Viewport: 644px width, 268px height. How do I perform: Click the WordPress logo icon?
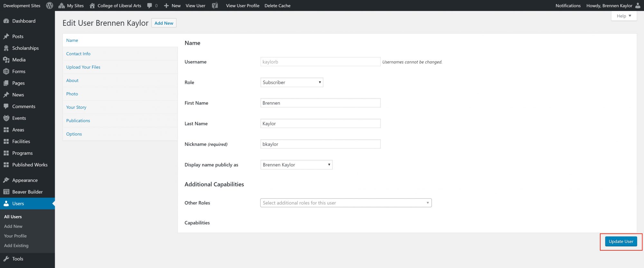[x=50, y=5]
